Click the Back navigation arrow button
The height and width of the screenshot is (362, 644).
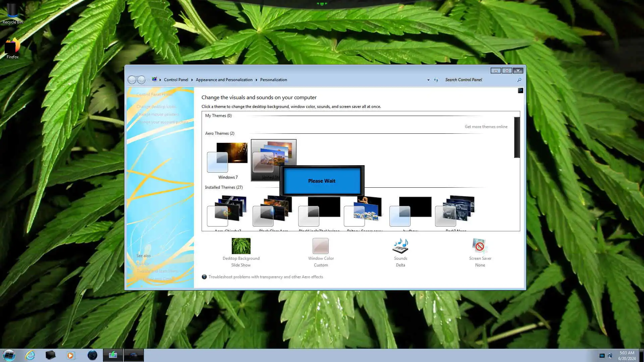click(x=132, y=80)
